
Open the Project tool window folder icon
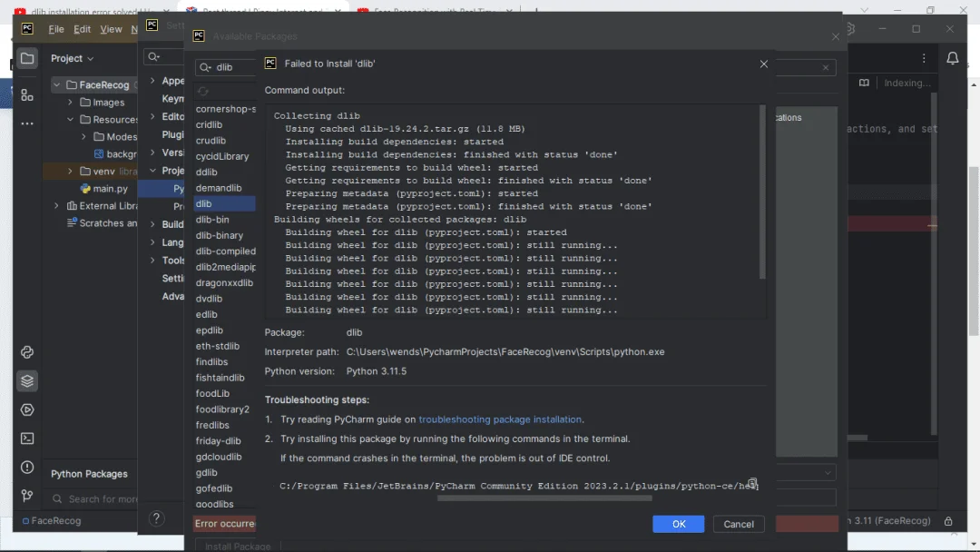[x=27, y=58]
